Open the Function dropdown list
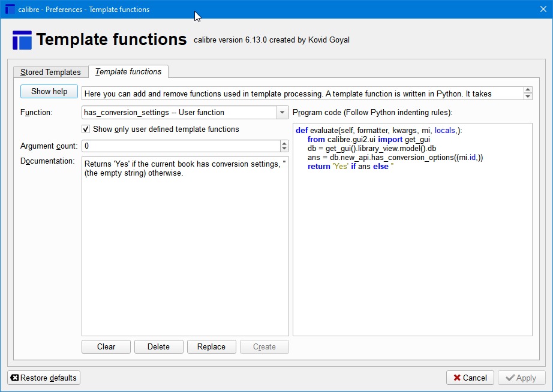This screenshot has width=553, height=392. 282,113
